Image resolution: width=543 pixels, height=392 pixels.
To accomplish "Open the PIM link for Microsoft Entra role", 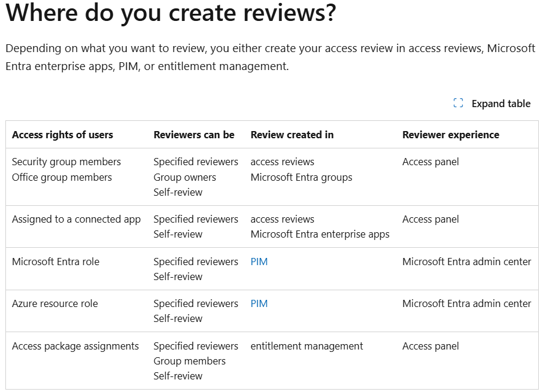I will tap(259, 262).
